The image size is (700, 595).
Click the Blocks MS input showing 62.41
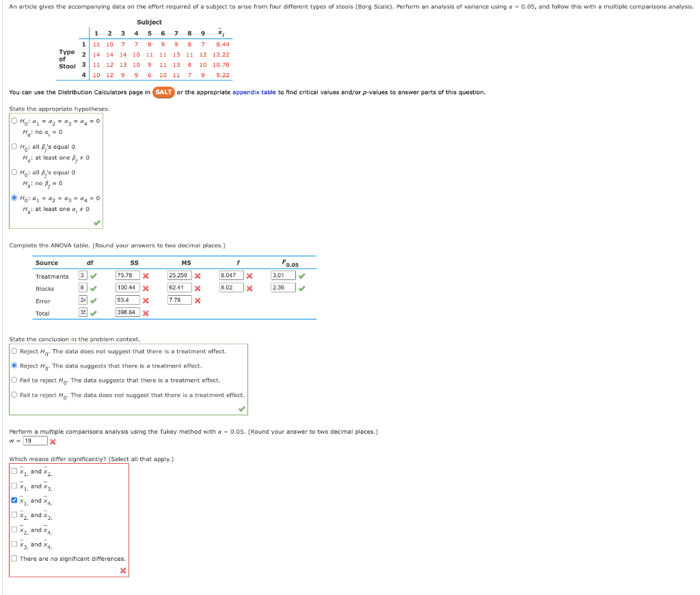coord(180,288)
